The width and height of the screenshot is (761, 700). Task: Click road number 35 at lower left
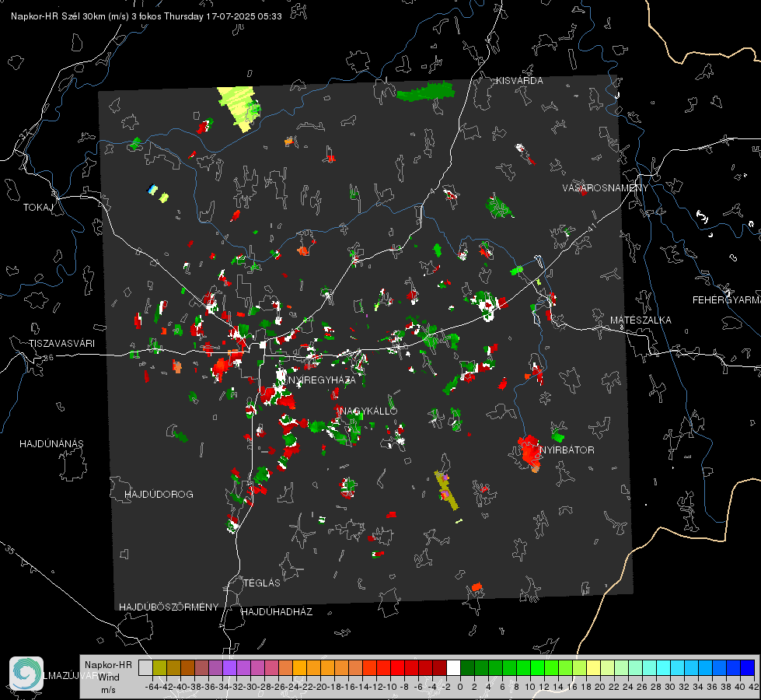(9, 549)
